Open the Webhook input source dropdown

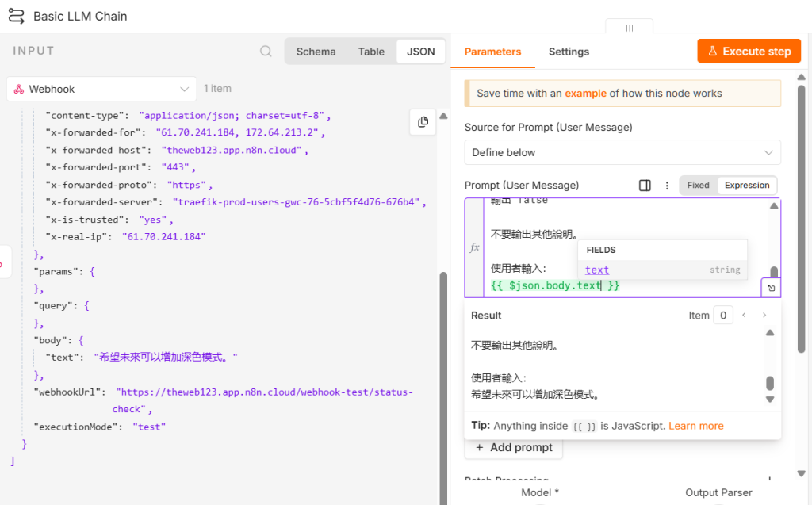pyautogui.click(x=101, y=89)
